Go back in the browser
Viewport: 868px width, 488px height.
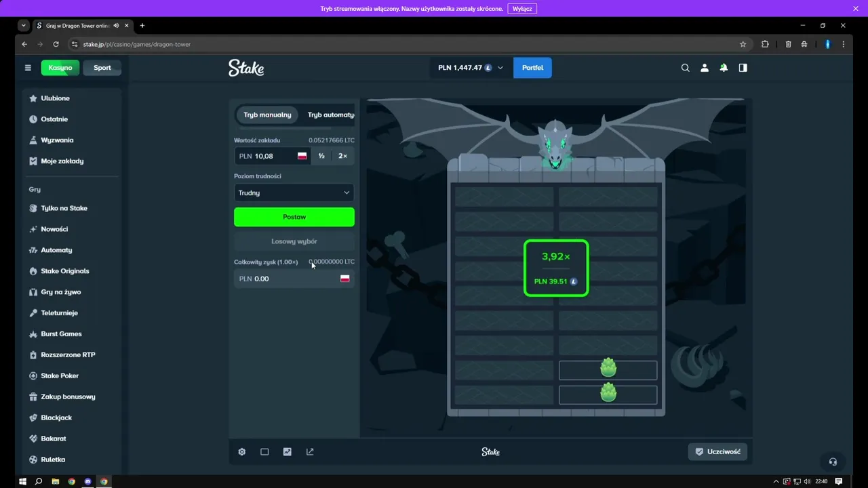[24, 44]
